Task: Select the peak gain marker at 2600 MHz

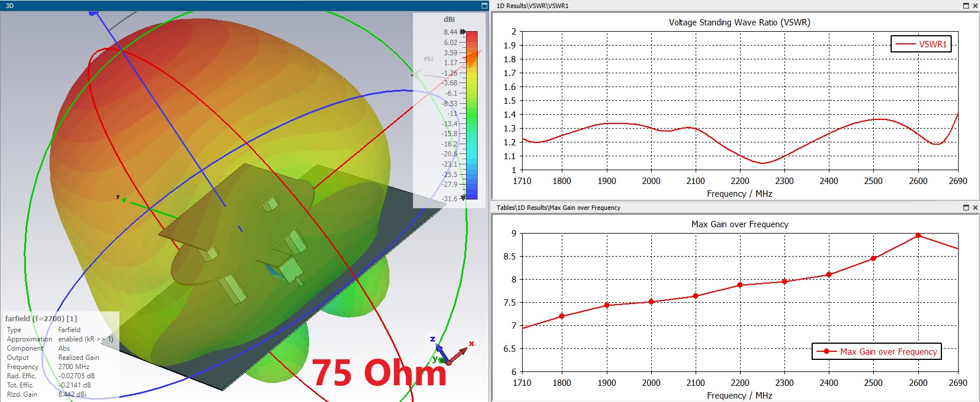Action: click(x=918, y=235)
